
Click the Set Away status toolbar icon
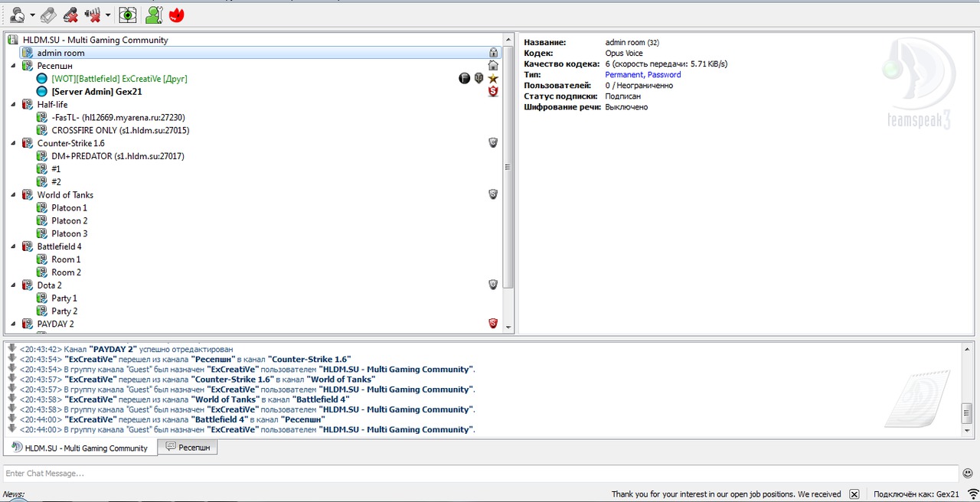pos(17,15)
